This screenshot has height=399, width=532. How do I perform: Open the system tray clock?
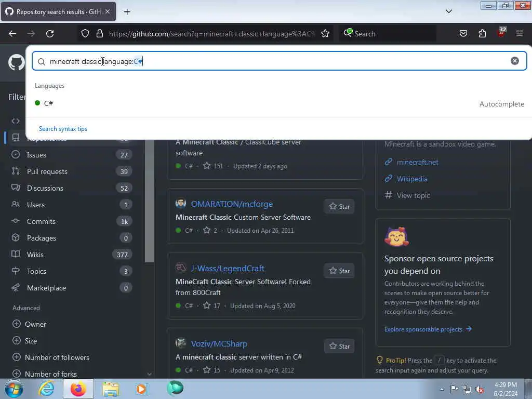point(506,389)
